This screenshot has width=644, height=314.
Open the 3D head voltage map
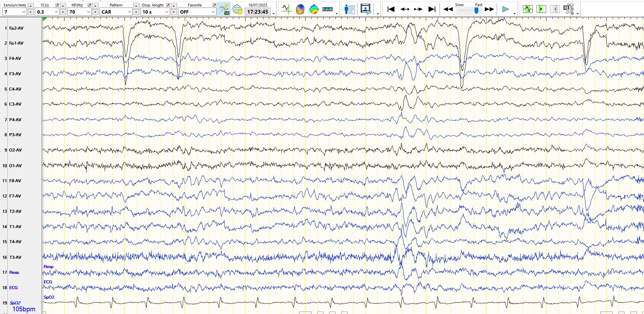pos(300,9)
